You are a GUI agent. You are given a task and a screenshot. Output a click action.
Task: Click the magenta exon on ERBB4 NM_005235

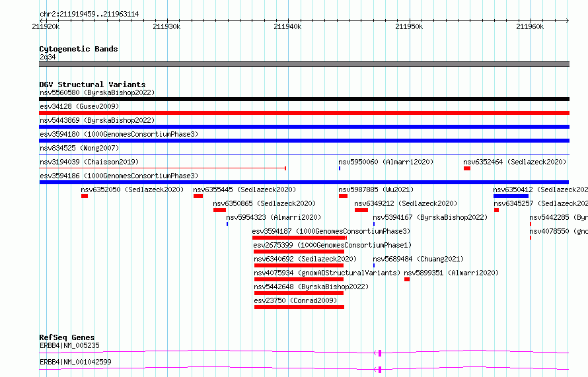pos(380,353)
